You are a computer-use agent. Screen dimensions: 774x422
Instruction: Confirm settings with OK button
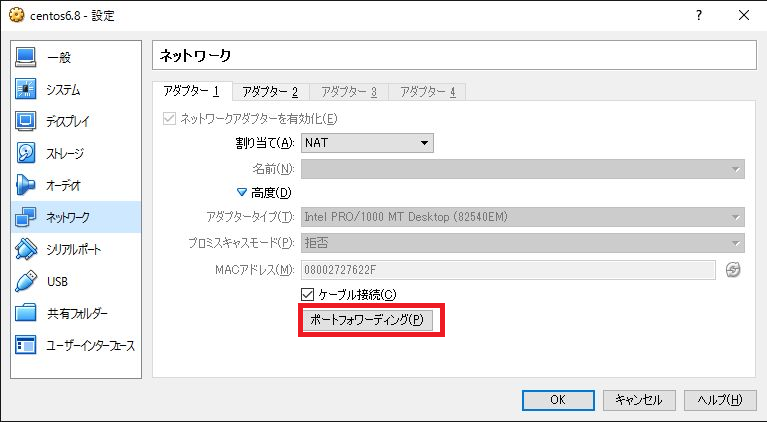558,400
